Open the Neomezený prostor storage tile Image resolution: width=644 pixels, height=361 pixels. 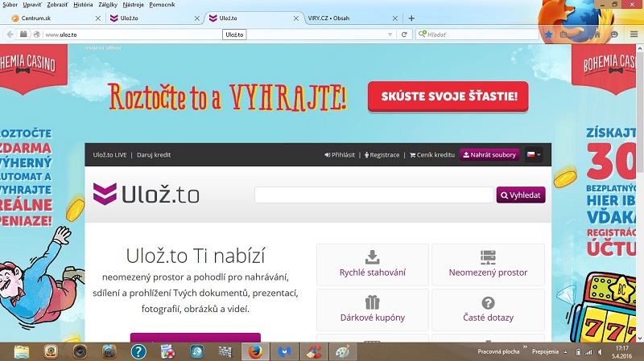(488, 265)
